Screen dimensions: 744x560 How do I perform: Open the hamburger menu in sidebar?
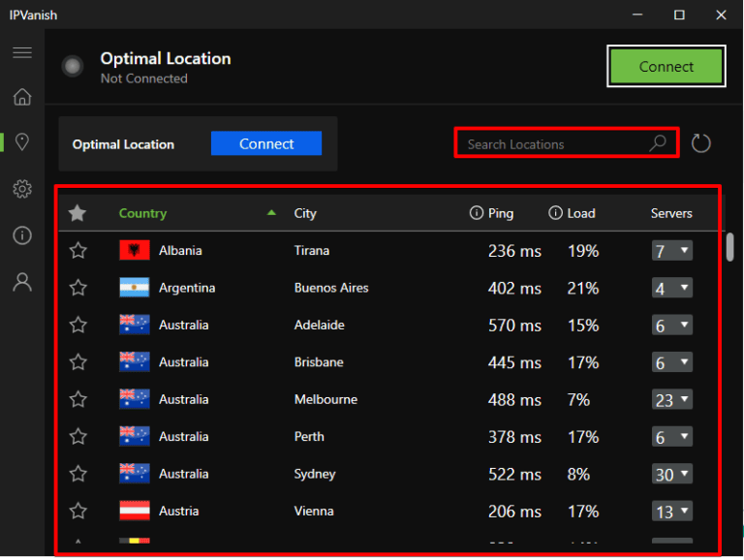coord(21,52)
